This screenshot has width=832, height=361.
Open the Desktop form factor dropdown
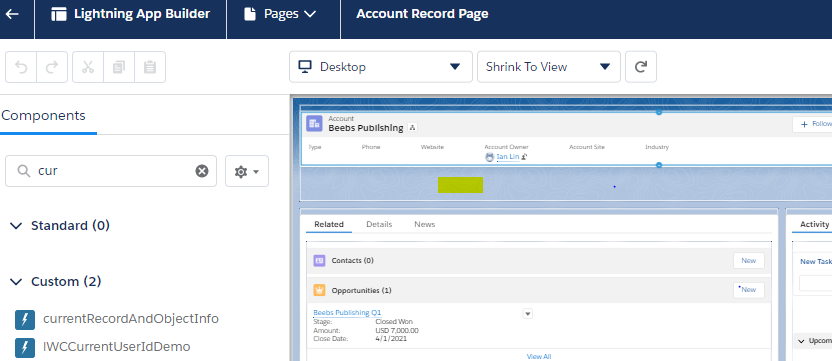pyautogui.click(x=380, y=67)
